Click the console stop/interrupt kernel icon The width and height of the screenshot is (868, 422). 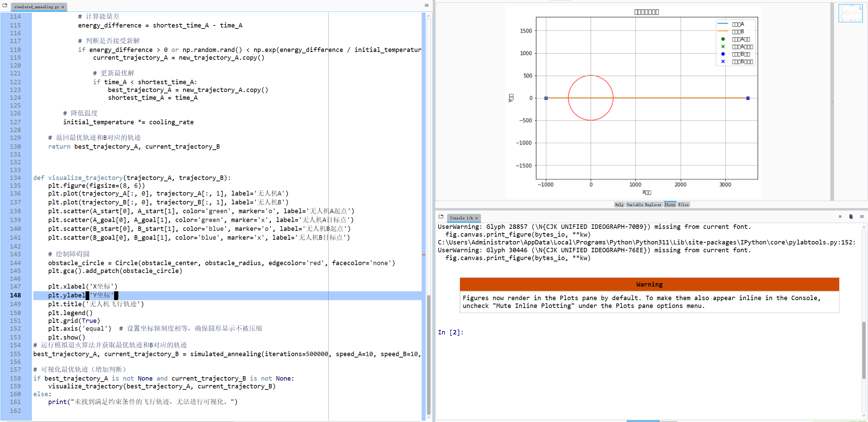(840, 217)
